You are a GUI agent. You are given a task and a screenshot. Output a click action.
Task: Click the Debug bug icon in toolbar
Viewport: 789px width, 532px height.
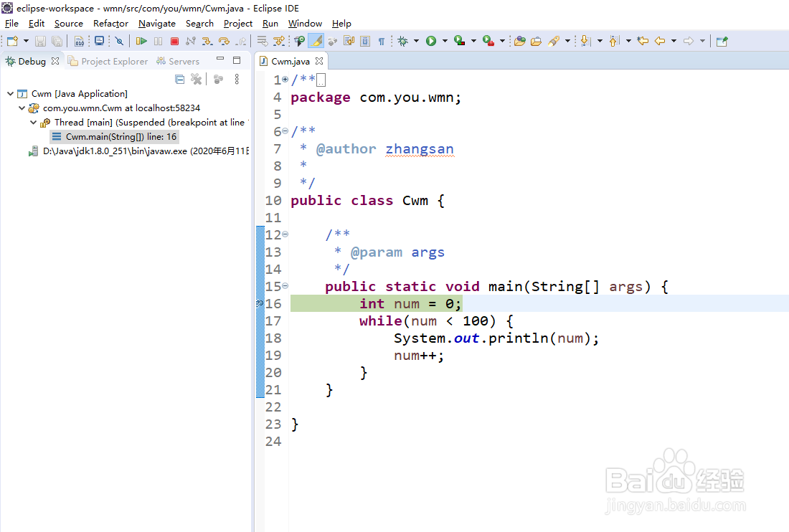coord(403,41)
